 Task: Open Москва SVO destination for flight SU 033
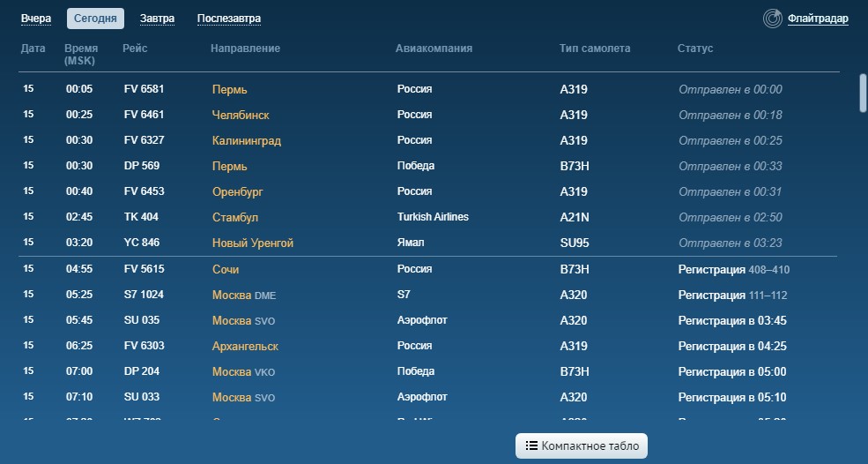pyautogui.click(x=243, y=396)
